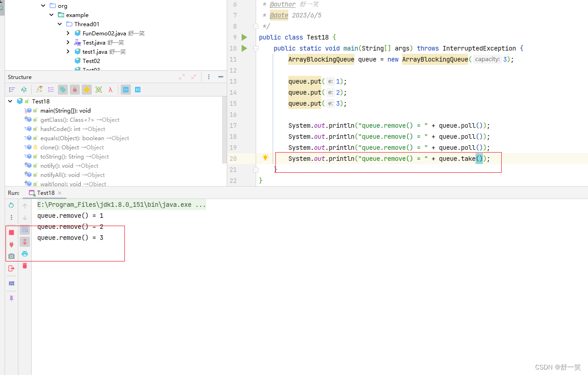The image size is (588, 375).
Task: Select hashCode() method in Structure
Action: [x=73, y=129]
